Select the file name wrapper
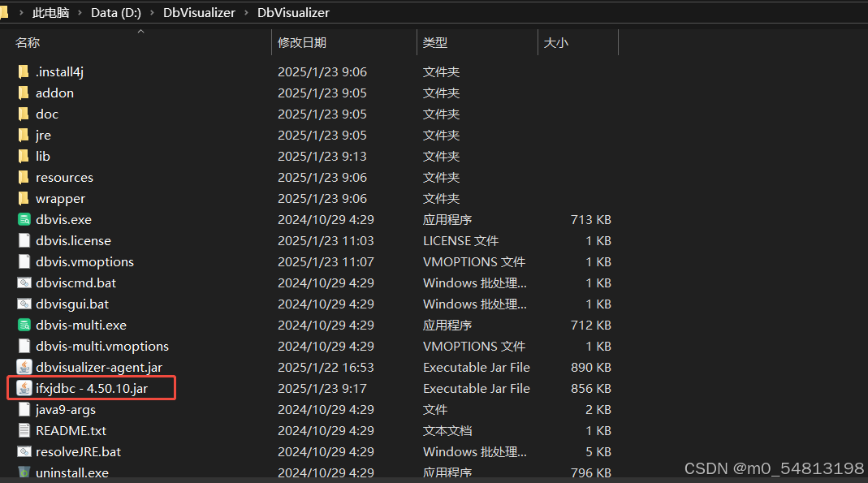 pos(60,199)
